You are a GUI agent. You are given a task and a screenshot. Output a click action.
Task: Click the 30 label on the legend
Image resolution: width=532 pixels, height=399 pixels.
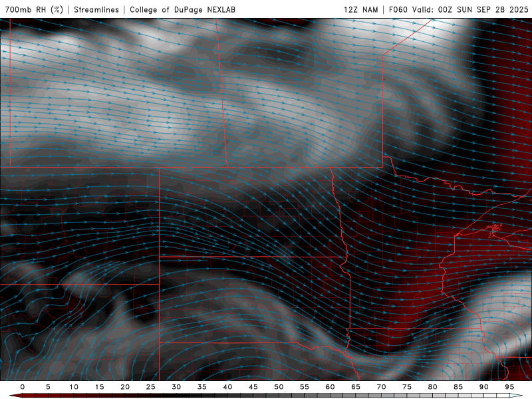pos(176,387)
